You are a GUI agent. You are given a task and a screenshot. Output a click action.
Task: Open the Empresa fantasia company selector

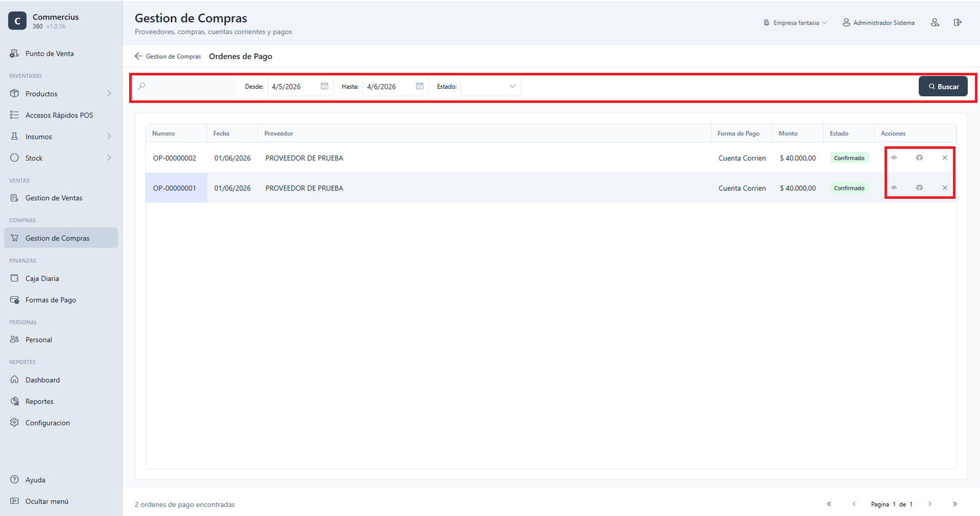[795, 23]
